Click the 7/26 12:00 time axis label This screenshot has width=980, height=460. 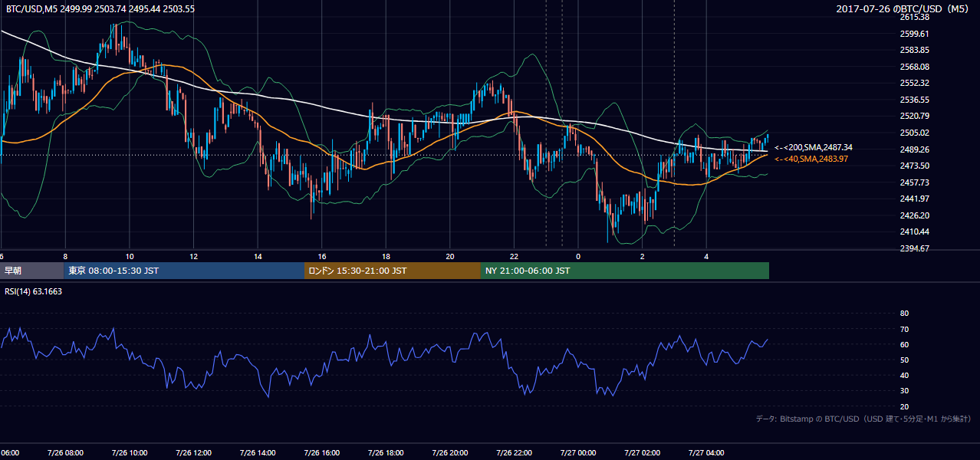[193, 453]
